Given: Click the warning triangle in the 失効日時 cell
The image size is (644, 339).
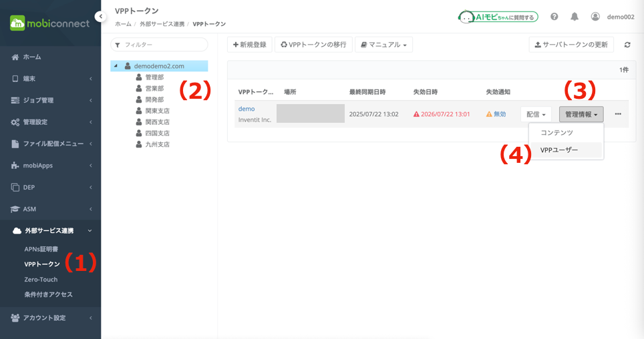Looking at the screenshot, I should click(416, 114).
